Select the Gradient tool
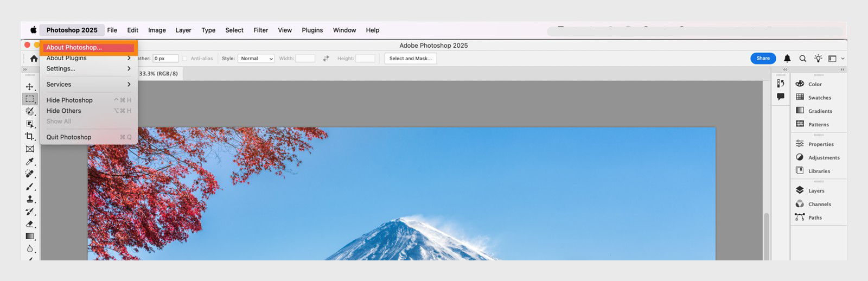This screenshot has height=281, width=868. (x=30, y=237)
